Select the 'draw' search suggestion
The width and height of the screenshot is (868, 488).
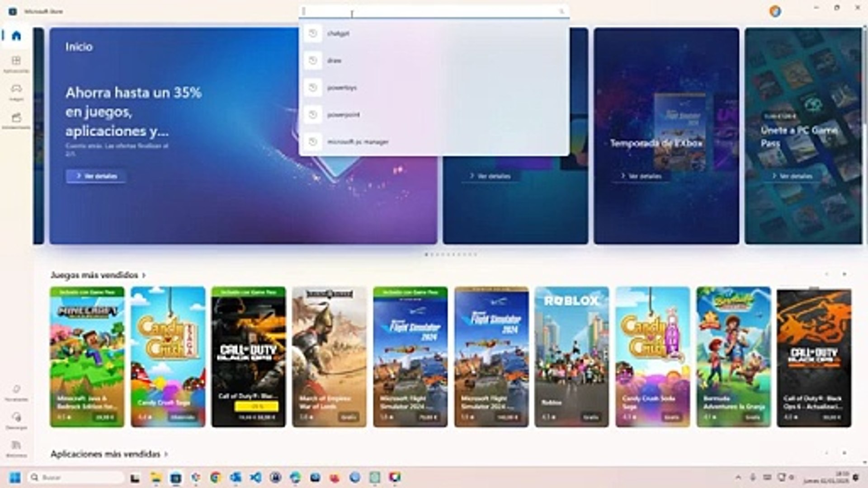434,61
